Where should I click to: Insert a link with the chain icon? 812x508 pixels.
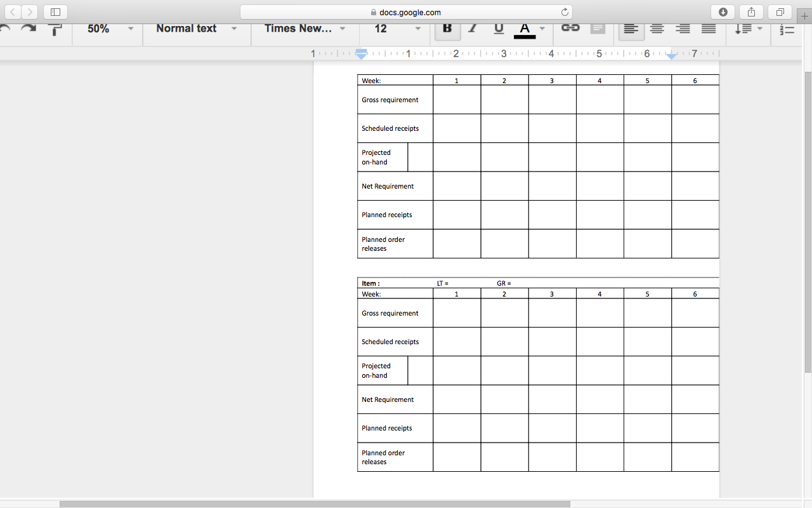point(570,29)
